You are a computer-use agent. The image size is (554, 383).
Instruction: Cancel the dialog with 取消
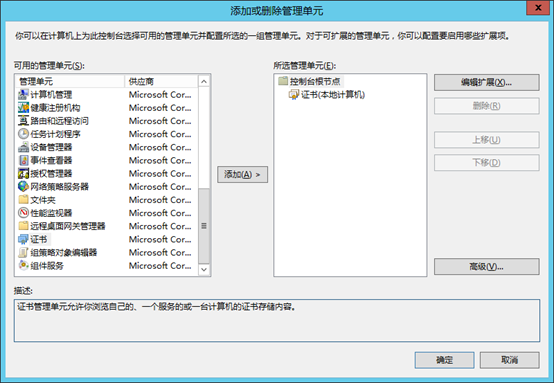click(509, 360)
